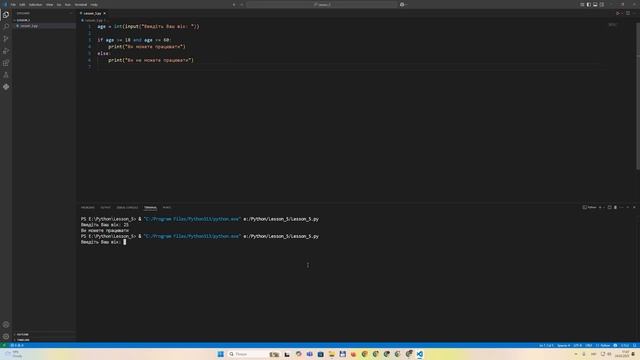The height and width of the screenshot is (360, 640).
Task: Open Lesson_5.py in the Explorer tree
Action: pos(29,26)
